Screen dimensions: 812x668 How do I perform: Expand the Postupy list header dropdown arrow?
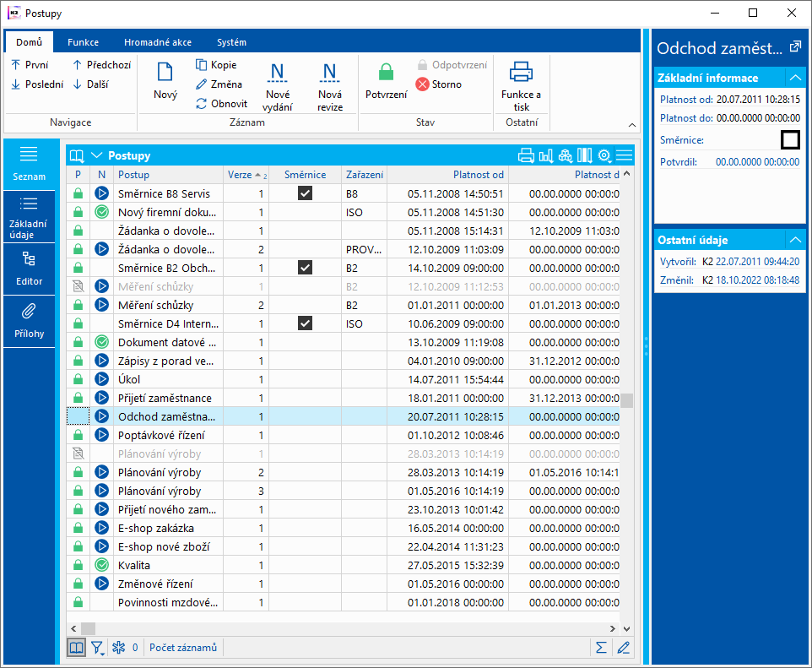tap(96, 155)
